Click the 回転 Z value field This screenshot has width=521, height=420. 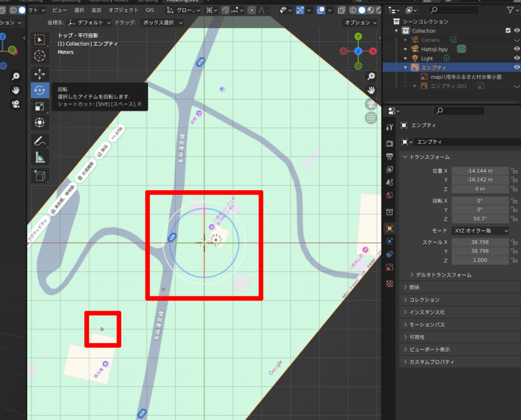click(x=480, y=219)
